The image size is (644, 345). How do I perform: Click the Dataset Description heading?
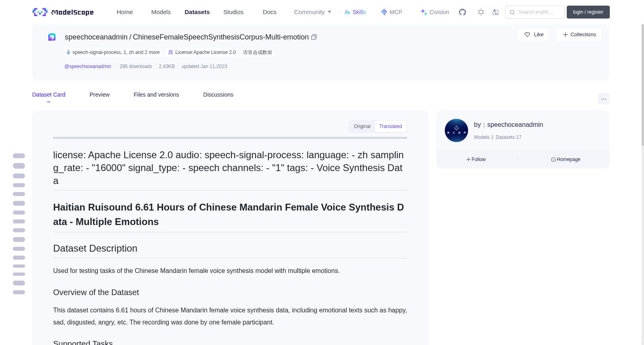[95, 248]
